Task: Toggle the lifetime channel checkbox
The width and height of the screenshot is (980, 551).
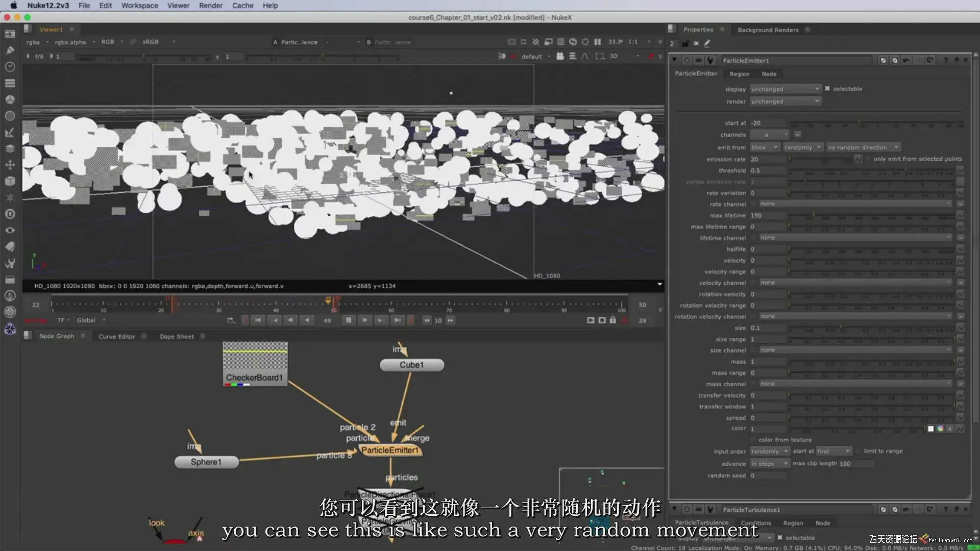Action: [x=753, y=238]
